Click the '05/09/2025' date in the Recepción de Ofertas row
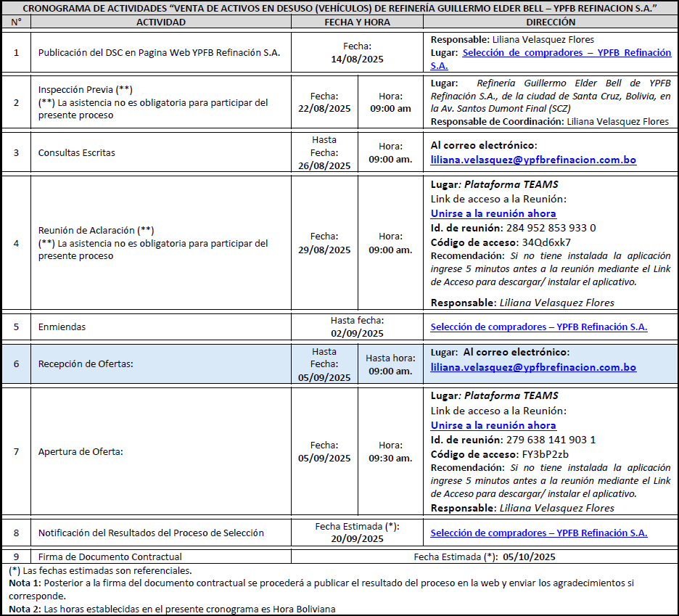This screenshot has width=679, height=616. tap(324, 378)
